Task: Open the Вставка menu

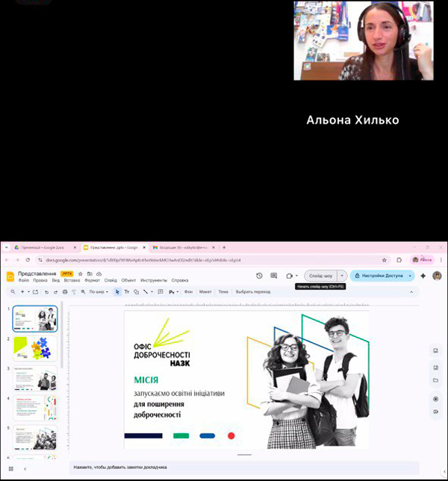Action: (72, 280)
